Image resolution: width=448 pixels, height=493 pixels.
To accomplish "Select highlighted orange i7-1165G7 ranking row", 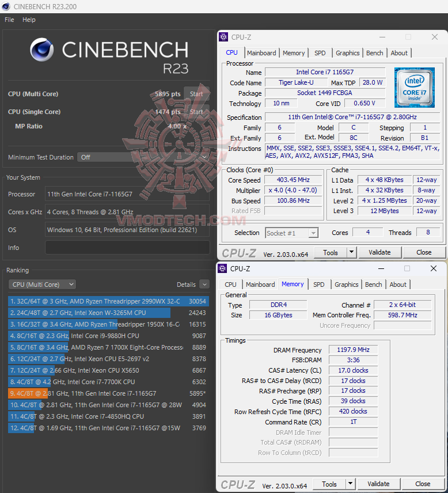I will tap(108, 393).
